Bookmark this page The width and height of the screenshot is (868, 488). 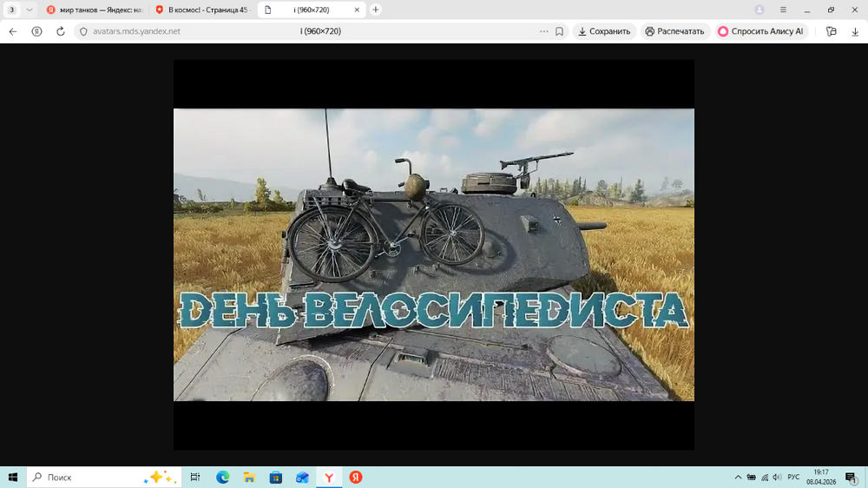click(560, 31)
